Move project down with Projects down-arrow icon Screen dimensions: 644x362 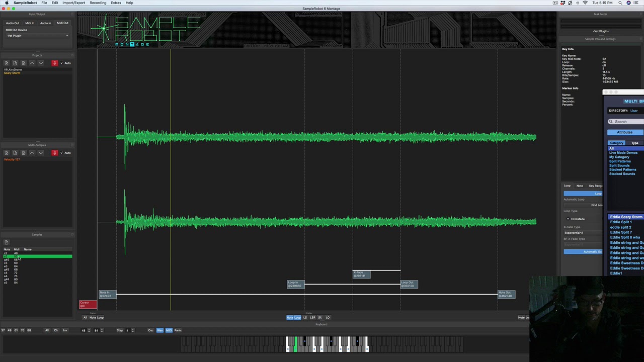click(x=41, y=63)
